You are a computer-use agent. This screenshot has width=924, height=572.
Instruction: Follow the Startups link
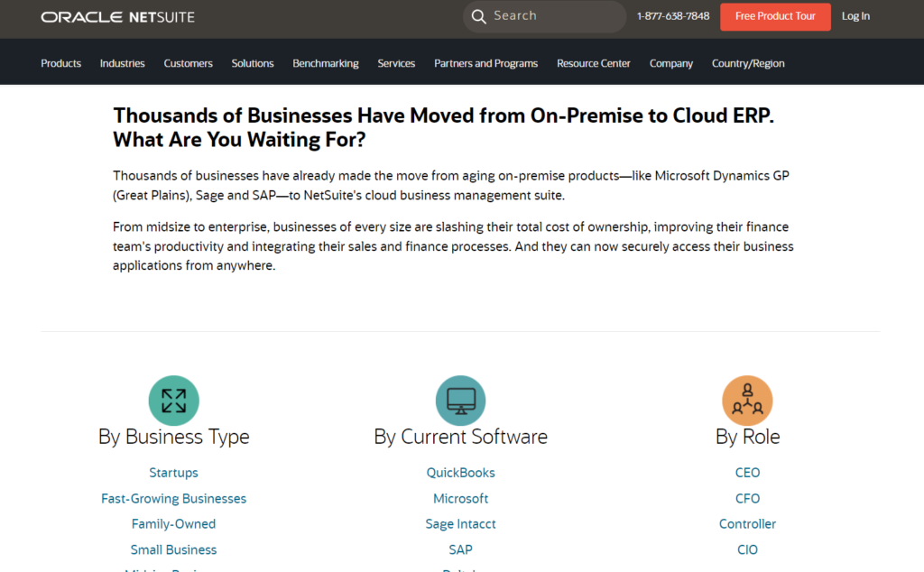(x=173, y=473)
